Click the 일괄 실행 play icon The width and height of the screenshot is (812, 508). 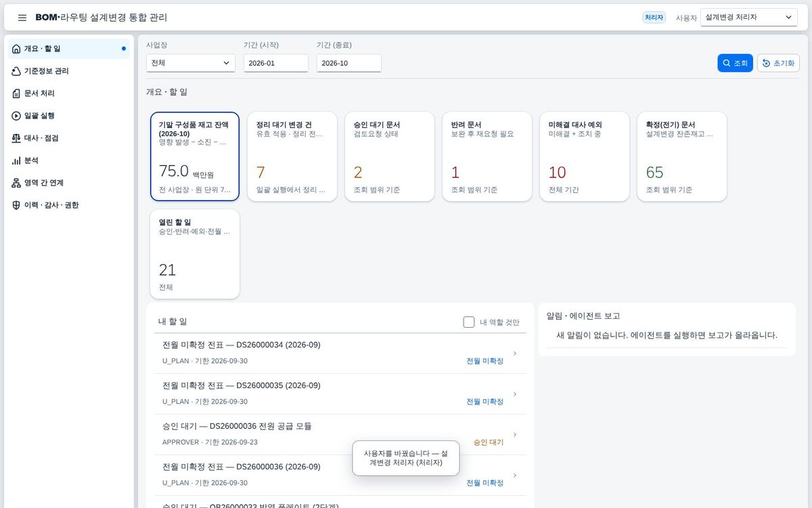[x=16, y=116]
